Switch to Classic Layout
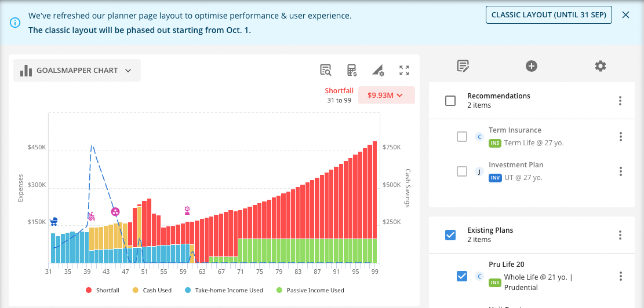644x308 pixels. coord(549,15)
